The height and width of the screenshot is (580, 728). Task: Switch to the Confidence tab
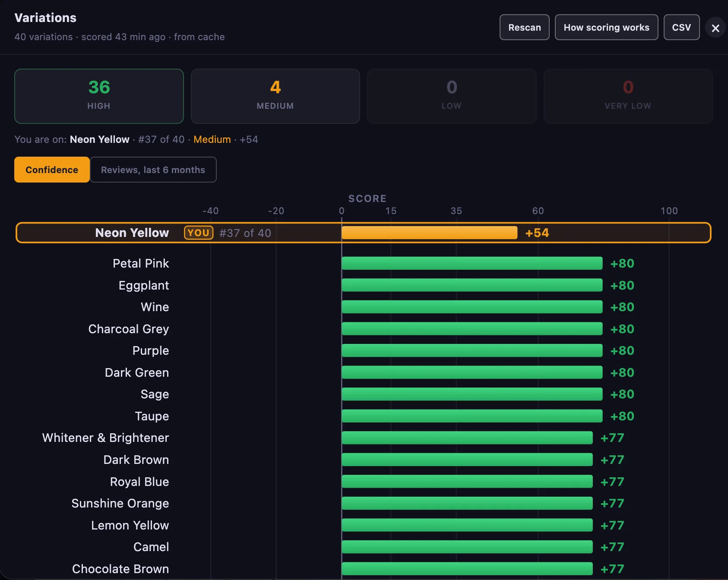click(x=52, y=170)
